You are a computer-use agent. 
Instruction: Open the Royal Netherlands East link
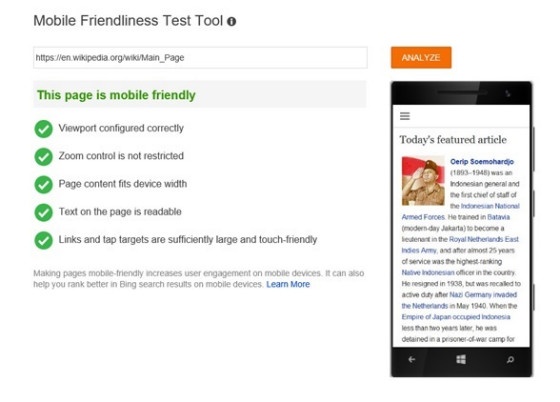click(x=484, y=239)
